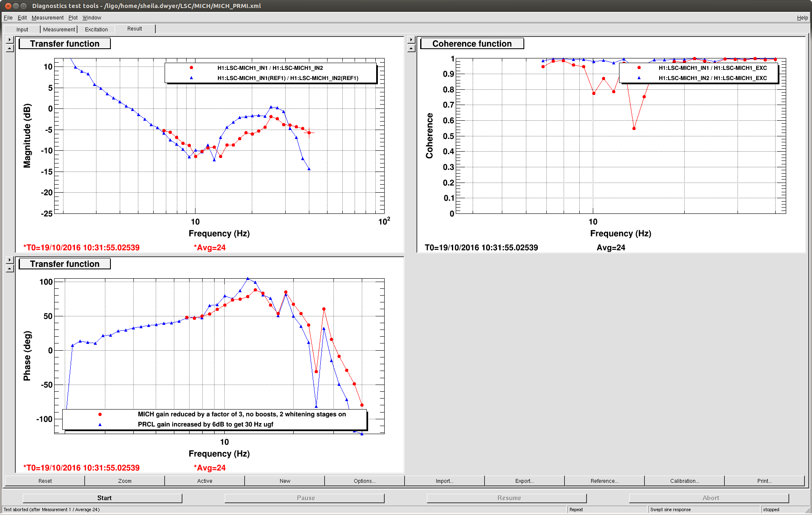The image size is (812, 515).
Task: Open the Edit menu
Action: pos(22,18)
